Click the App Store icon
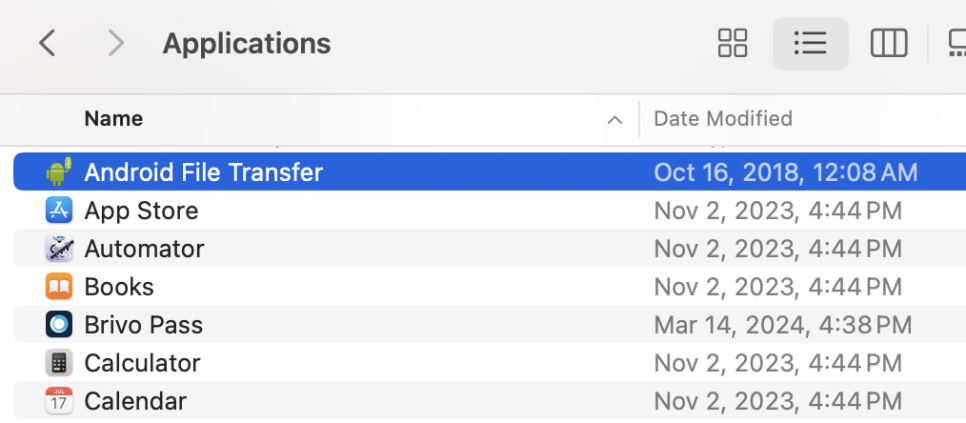The image size is (966, 423). pos(59,210)
